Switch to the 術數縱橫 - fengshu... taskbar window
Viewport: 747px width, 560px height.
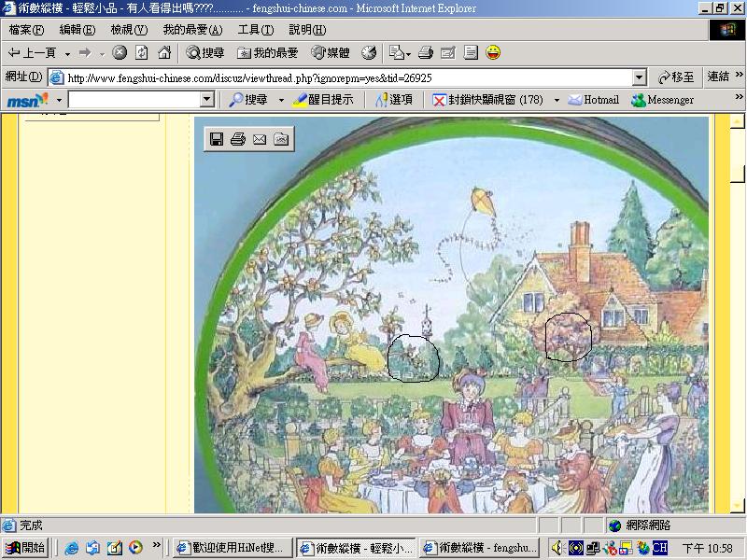[480, 548]
